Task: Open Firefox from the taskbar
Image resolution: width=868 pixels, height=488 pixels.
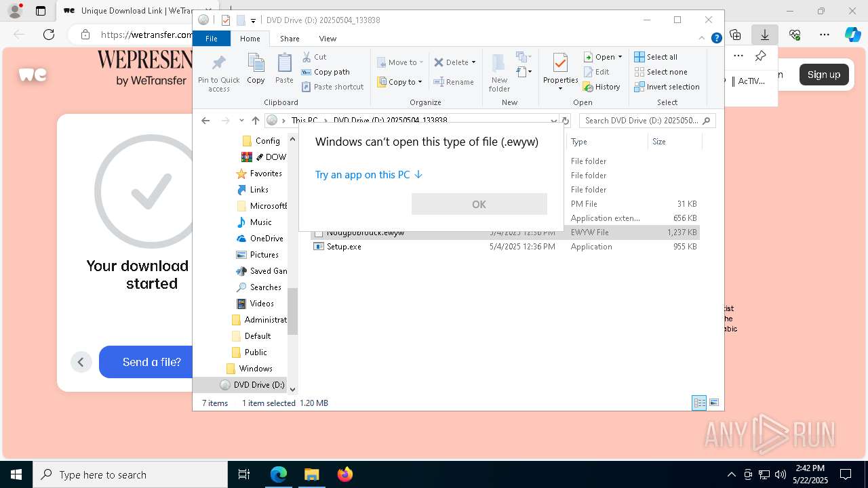Action: [x=344, y=474]
